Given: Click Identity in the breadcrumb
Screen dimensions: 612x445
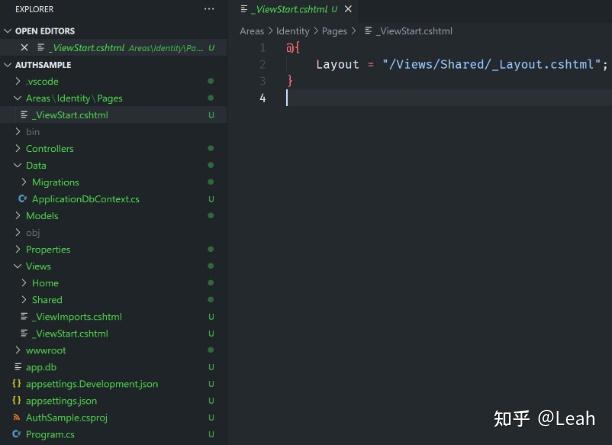Looking at the screenshot, I should (292, 31).
